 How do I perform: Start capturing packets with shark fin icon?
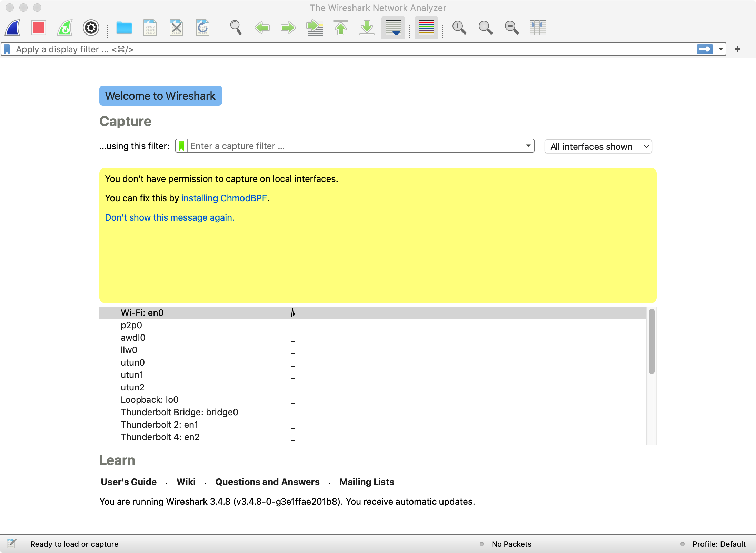pos(13,28)
